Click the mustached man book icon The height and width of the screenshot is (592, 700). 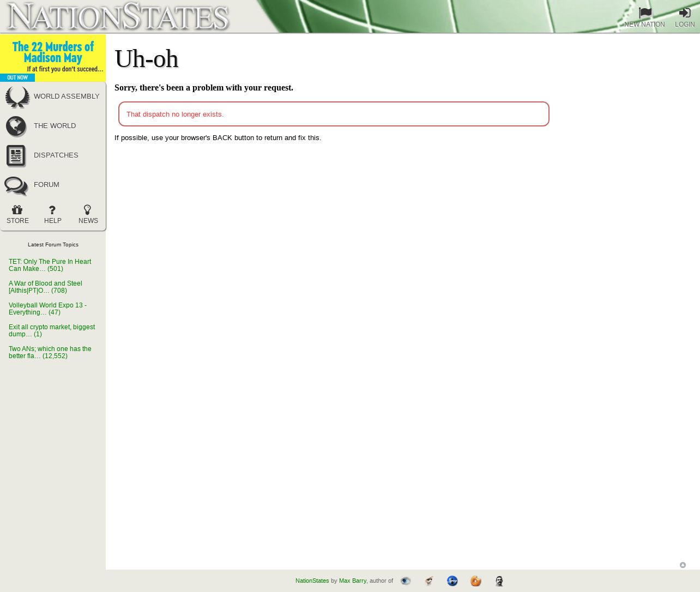499,581
